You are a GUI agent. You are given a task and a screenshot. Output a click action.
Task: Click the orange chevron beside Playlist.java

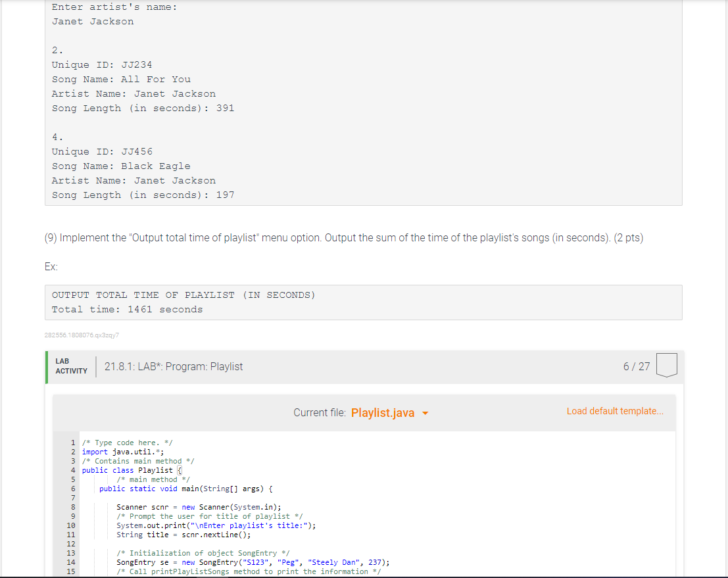click(425, 412)
